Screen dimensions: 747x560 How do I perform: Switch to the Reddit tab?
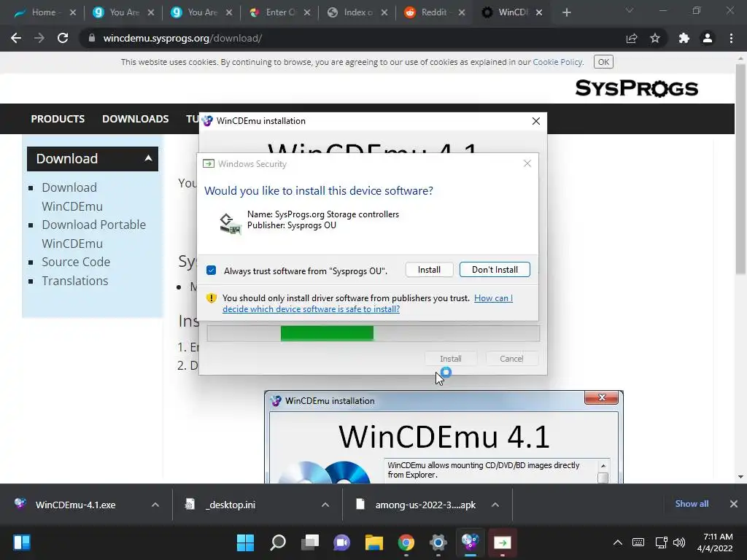coord(433,12)
